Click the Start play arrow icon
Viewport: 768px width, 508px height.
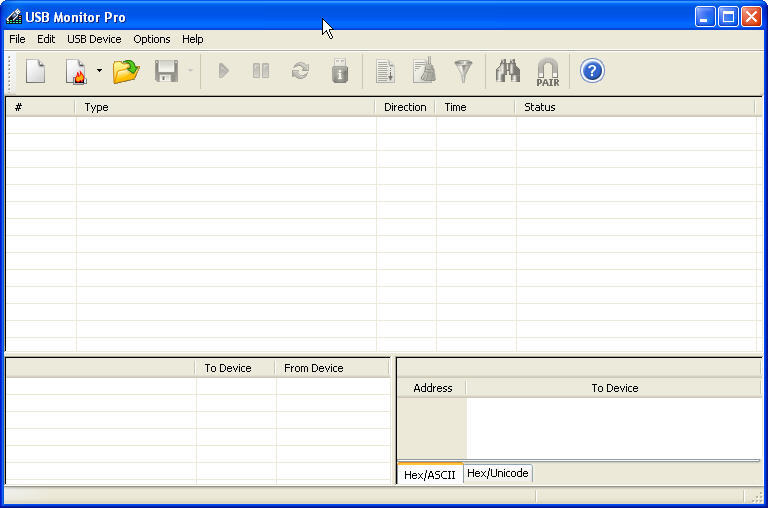point(224,71)
